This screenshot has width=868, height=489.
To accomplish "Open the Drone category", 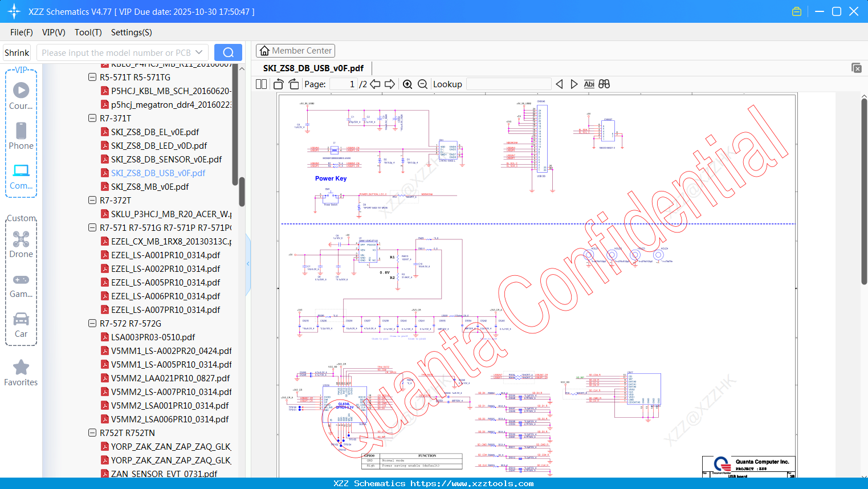I will 21,244.
